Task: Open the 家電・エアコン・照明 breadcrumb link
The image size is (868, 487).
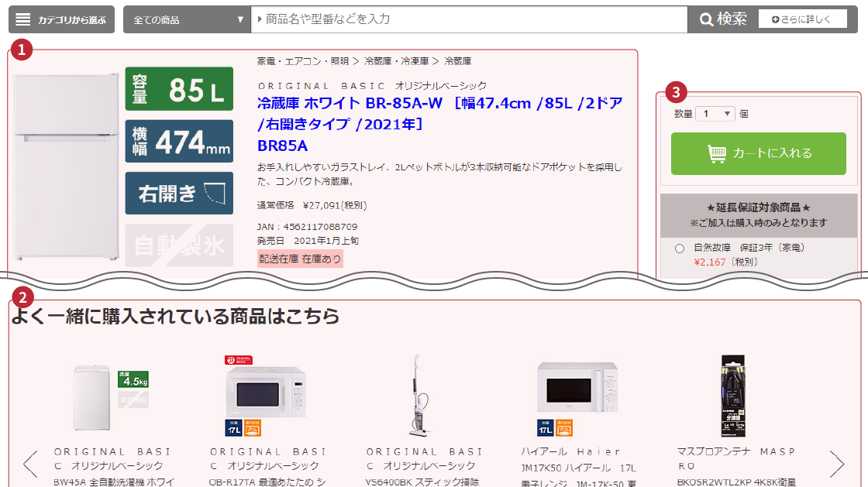Action: tap(303, 61)
